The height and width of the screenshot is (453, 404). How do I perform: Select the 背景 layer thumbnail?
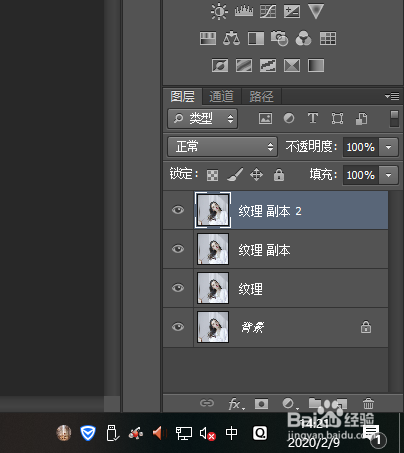coord(213,327)
